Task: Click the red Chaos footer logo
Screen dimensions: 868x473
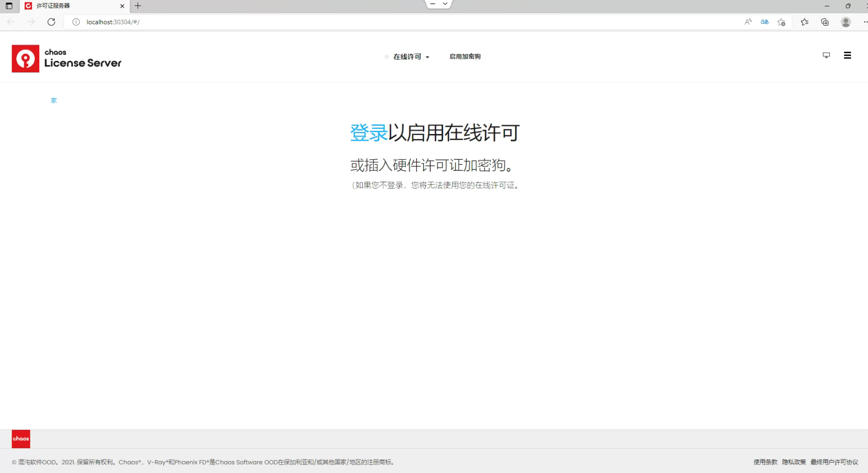Action: coord(21,439)
